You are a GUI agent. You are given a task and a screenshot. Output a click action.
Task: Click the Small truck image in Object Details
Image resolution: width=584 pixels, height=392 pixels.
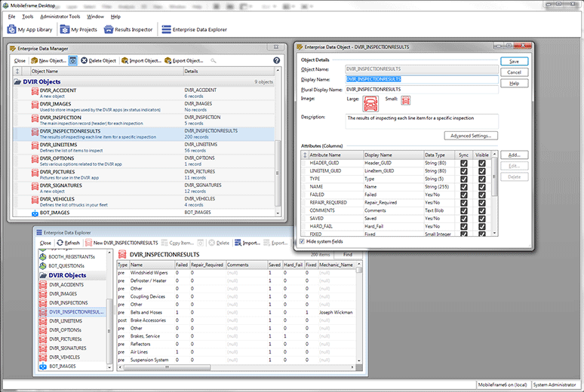(406, 100)
